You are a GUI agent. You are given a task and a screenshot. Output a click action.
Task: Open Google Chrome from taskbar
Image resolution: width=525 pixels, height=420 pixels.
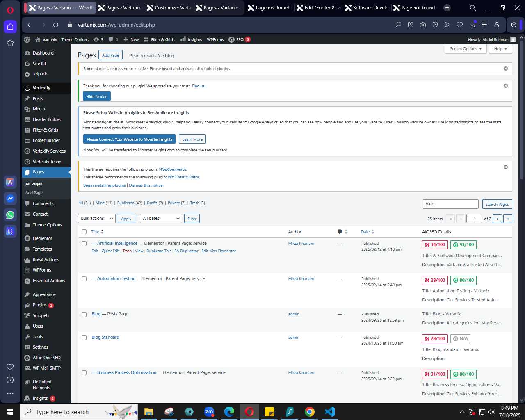tap(310, 412)
